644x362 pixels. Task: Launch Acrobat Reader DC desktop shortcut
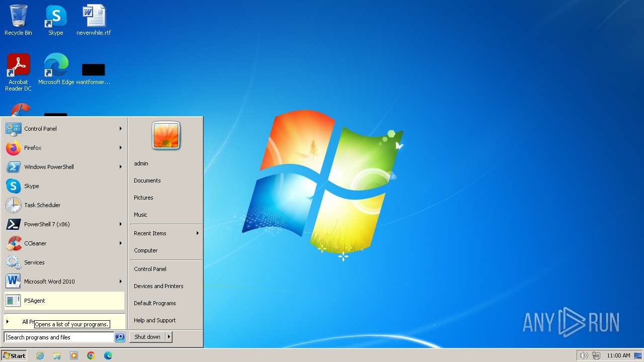pyautogui.click(x=18, y=72)
